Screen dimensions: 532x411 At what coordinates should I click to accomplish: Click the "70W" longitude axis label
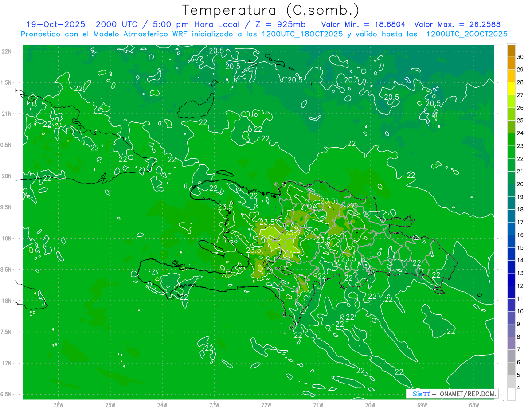coord(370,405)
